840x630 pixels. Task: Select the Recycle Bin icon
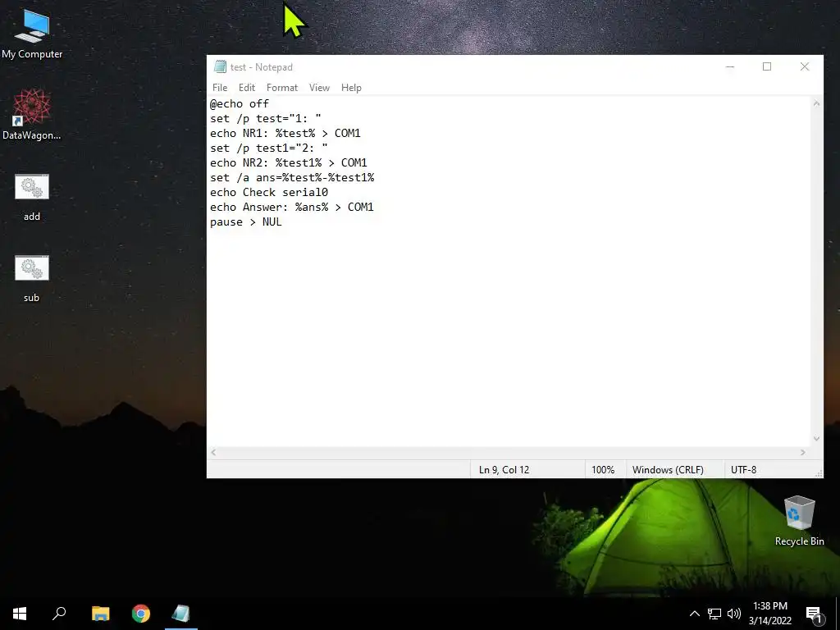[x=799, y=521]
